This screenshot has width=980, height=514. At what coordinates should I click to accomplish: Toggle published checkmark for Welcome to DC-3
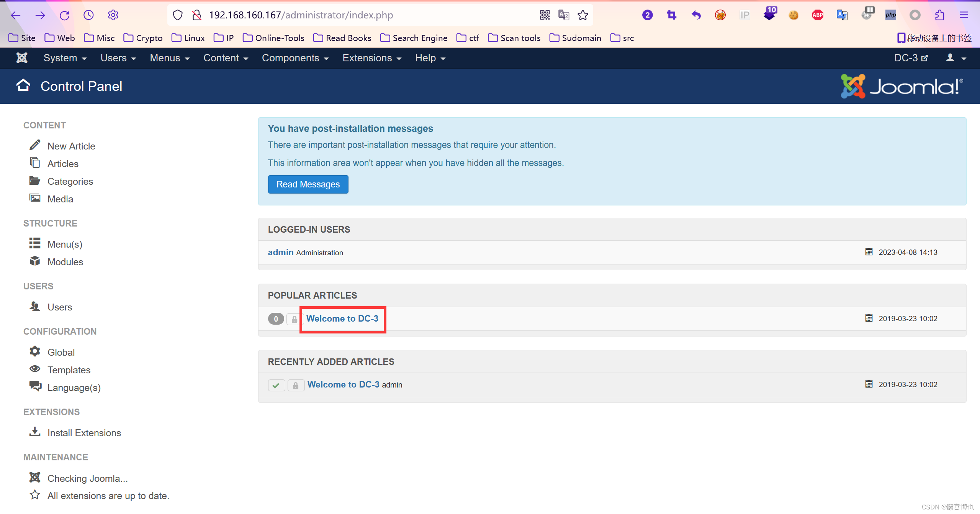point(276,385)
